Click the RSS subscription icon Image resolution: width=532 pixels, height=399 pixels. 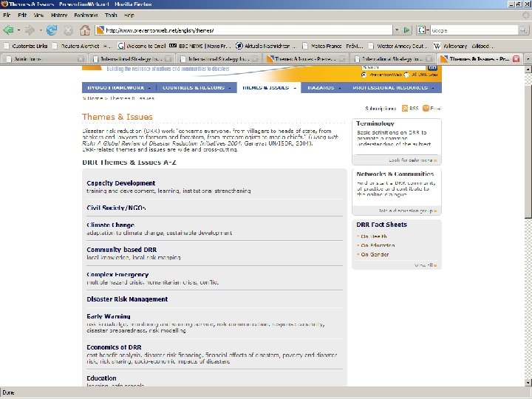pyautogui.click(x=404, y=108)
